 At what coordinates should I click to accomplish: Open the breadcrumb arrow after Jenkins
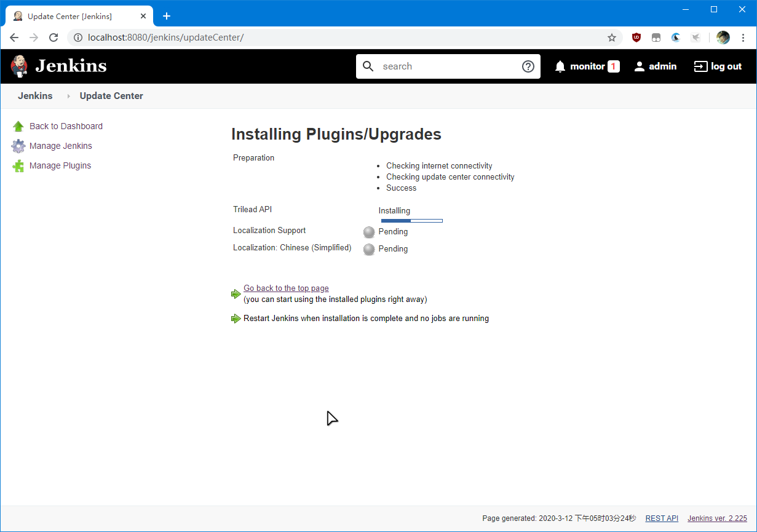68,96
